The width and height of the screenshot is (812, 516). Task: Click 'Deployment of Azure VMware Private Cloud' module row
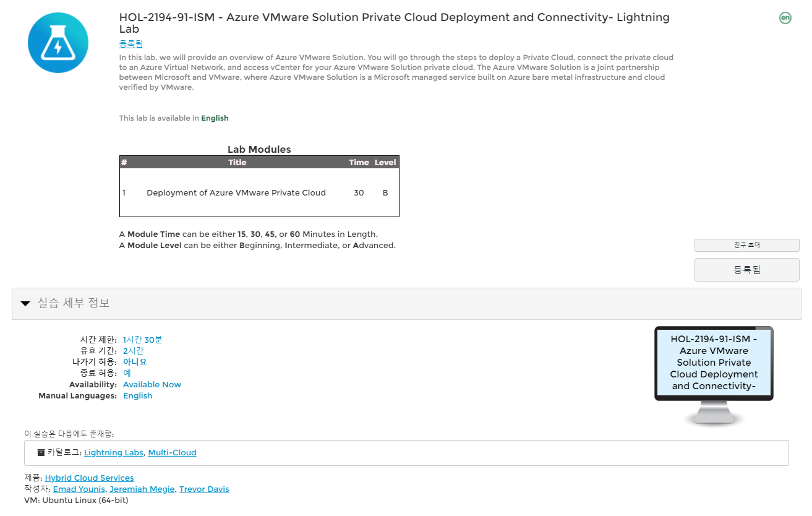click(259, 192)
